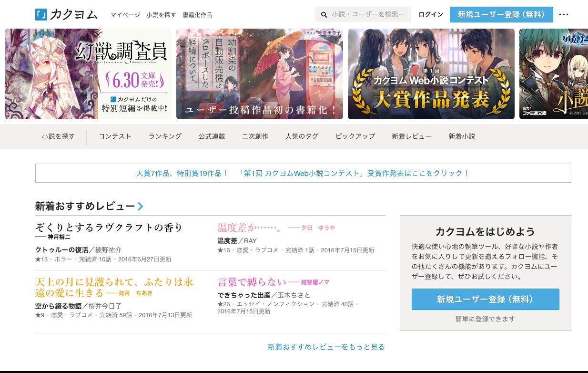The image size is (588, 373).
Task: Open novel 温度差 by RAY
Action: click(x=227, y=241)
